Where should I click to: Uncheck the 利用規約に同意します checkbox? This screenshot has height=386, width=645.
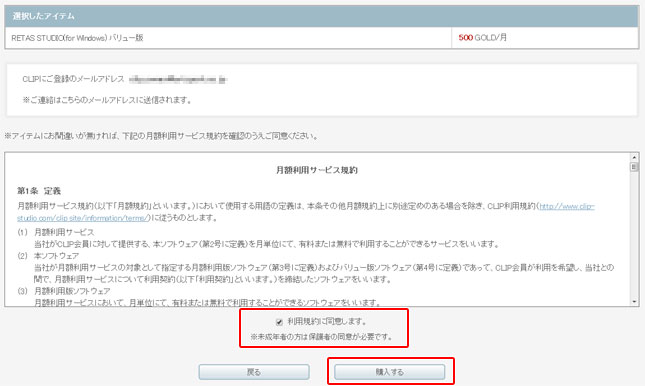(279, 322)
